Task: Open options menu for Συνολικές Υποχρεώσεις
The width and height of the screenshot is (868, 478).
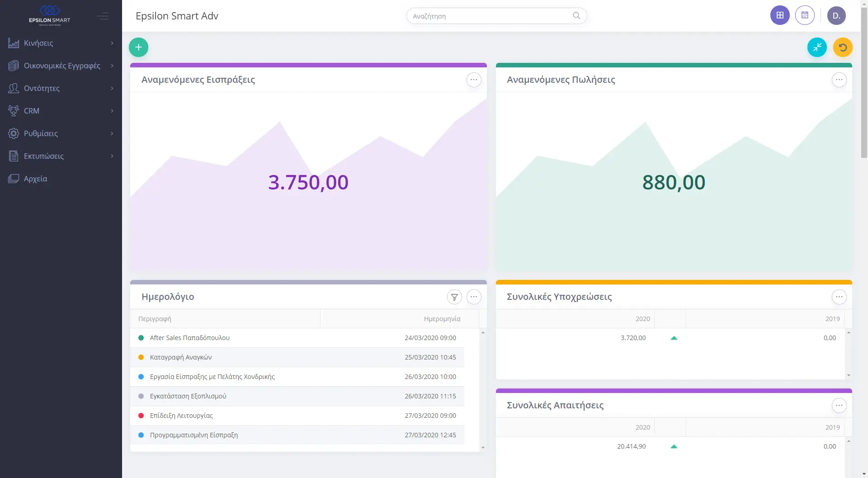Action: tap(839, 297)
